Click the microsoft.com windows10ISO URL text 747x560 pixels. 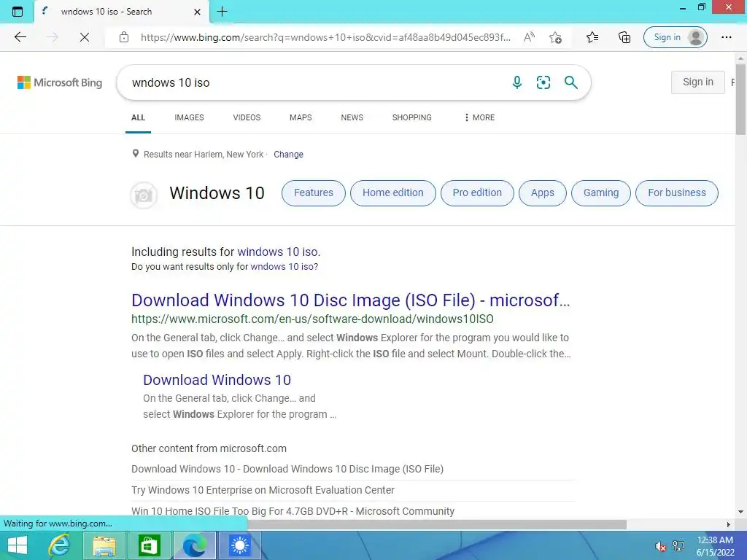[312, 319]
